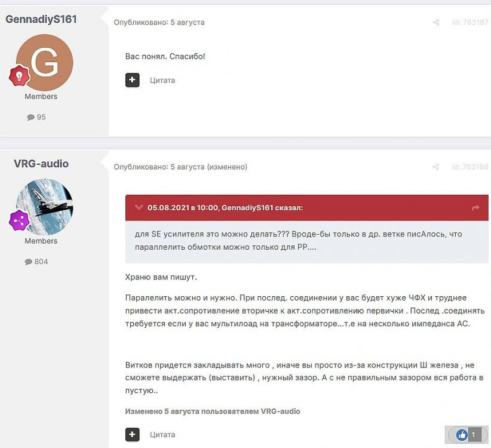
Task: Show edit history via (изменено) link
Action: [227, 167]
